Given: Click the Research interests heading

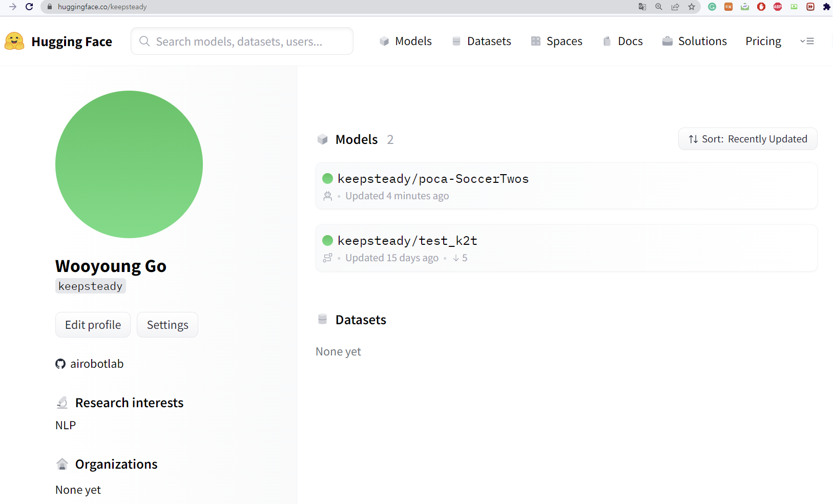Looking at the screenshot, I should [129, 403].
